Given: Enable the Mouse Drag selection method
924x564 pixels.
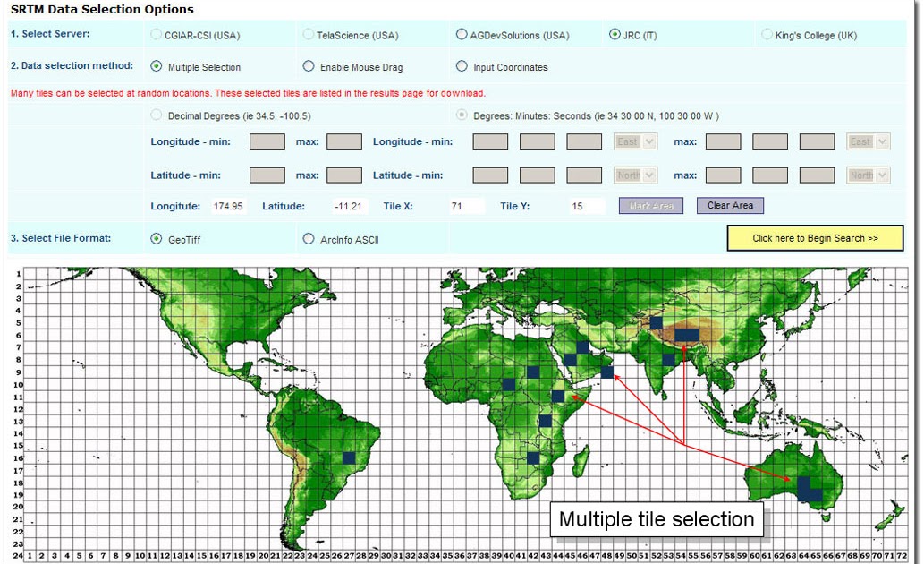Looking at the screenshot, I should tap(309, 66).
